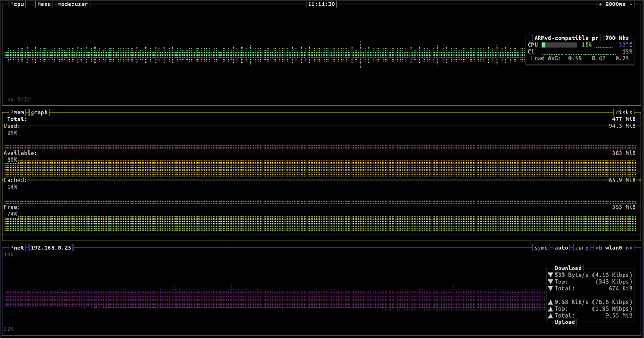
Task: Click the Download section title
Action: (x=568, y=268)
